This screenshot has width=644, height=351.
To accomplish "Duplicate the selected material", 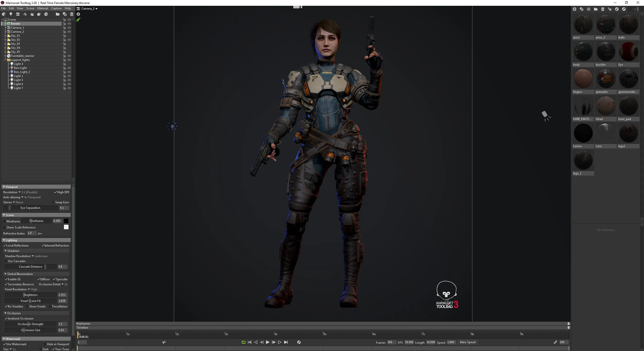I will 582,9.
